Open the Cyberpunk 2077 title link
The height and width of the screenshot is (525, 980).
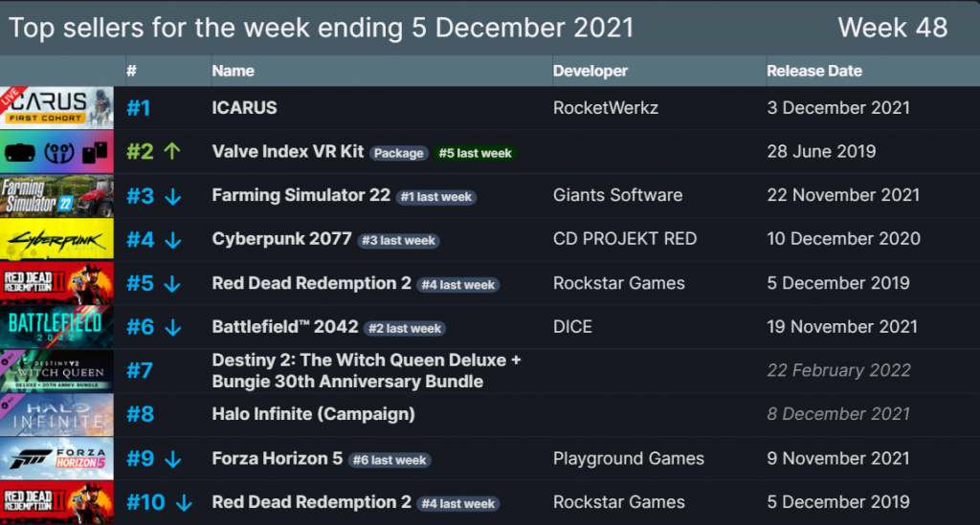282,239
